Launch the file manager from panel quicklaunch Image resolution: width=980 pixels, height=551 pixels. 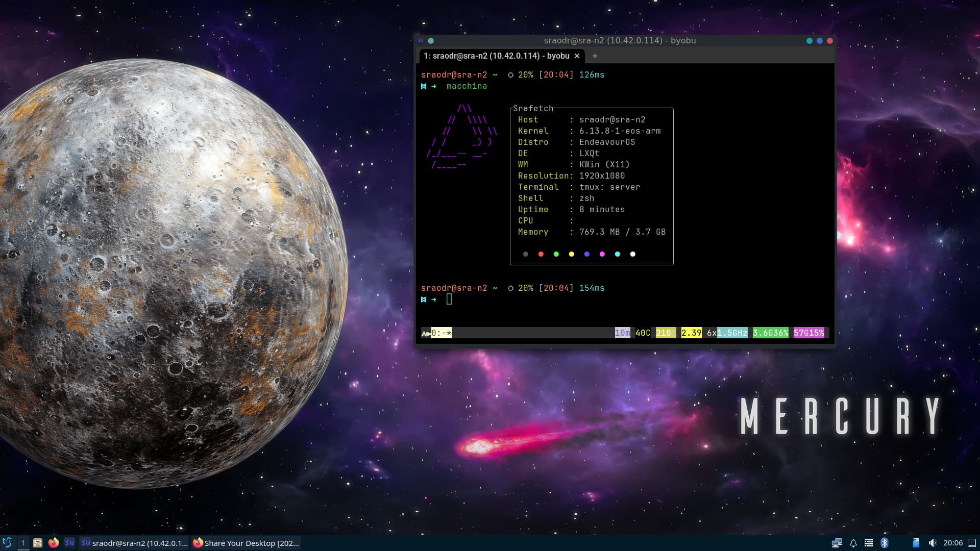38,543
